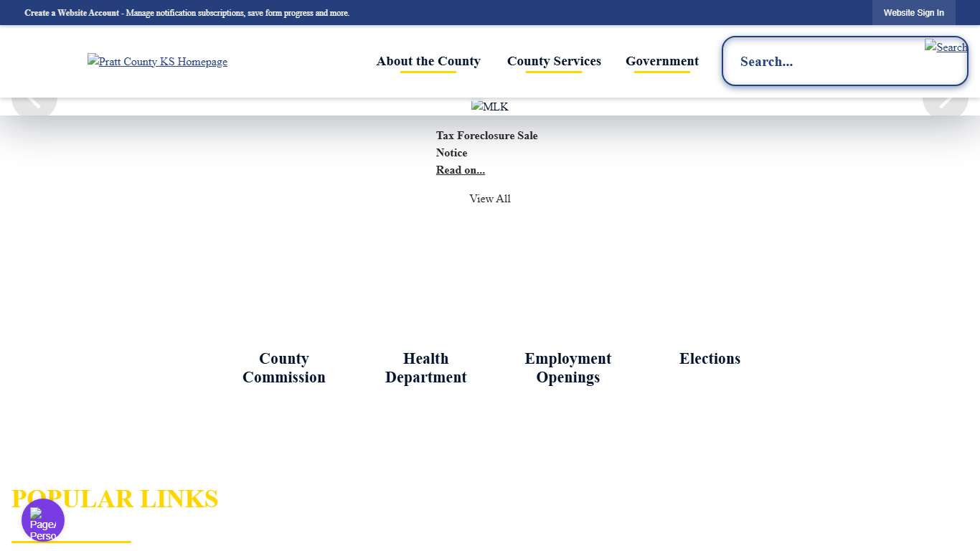This screenshot has width=980, height=551.
Task: Open the MLK news image
Action: pyautogui.click(x=489, y=107)
